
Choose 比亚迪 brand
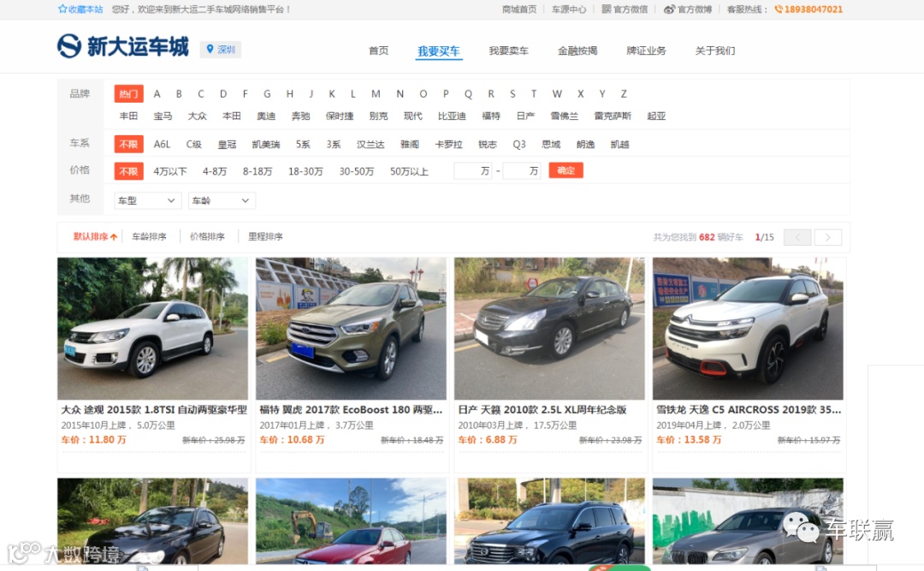(x=452, y=116)
